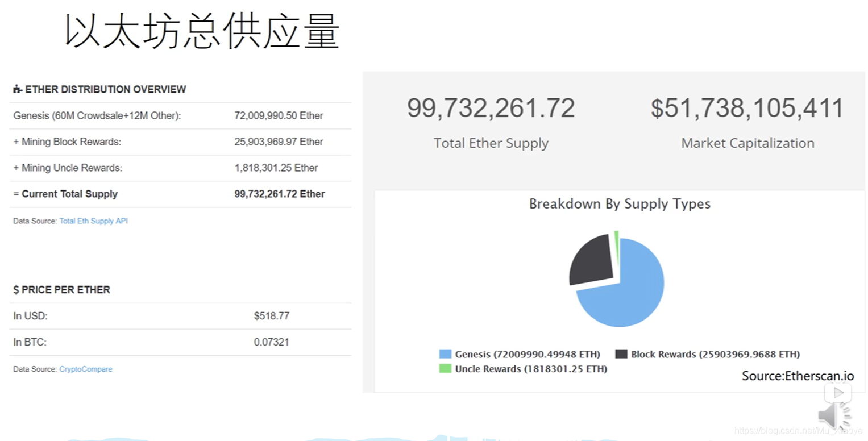The width and height of the screenshot is (868, 441).
Task: Click the Market Capitalization caption
Action: point(747,143)
